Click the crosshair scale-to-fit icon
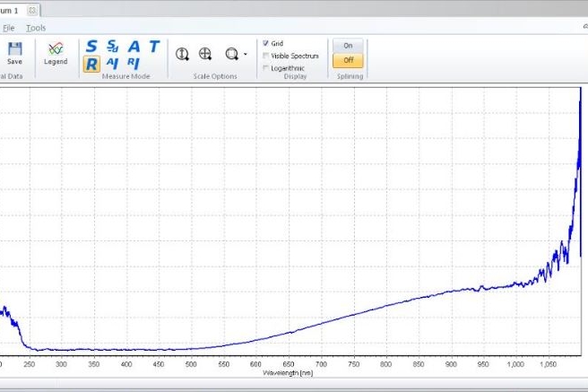Screen dimensions: 588x392 tap(205, 54)
